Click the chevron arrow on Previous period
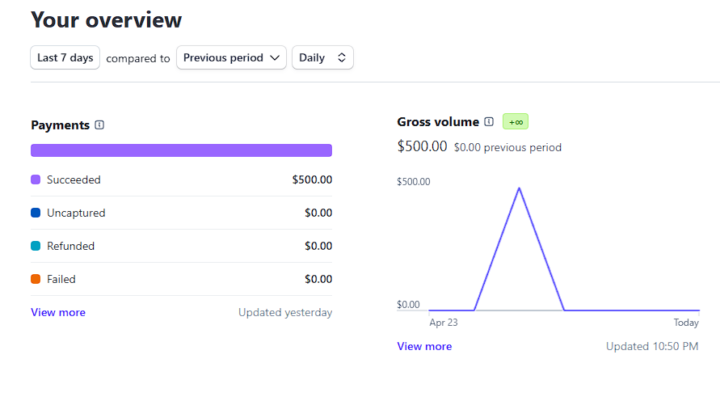The width and height of the screenshot is (720, 397). (x=275, y=58)
